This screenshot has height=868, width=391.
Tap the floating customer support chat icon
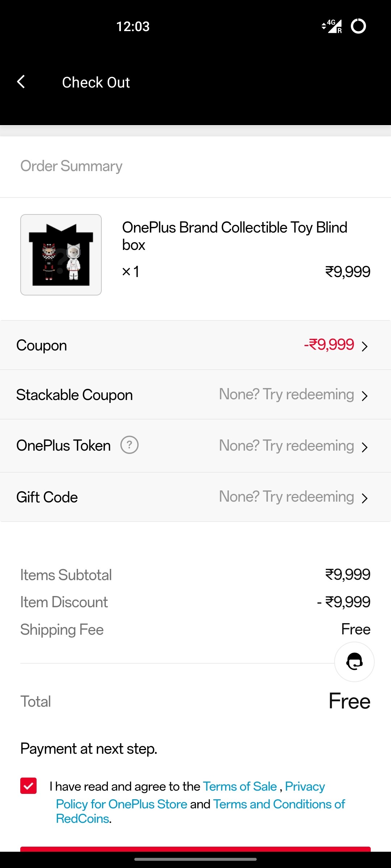[x=354, y=661]
